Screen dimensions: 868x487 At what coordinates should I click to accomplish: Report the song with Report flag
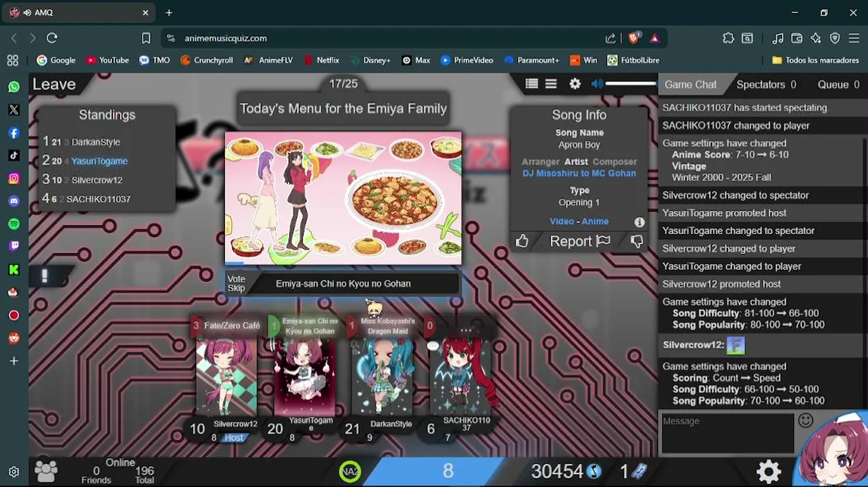coord(580,241)
